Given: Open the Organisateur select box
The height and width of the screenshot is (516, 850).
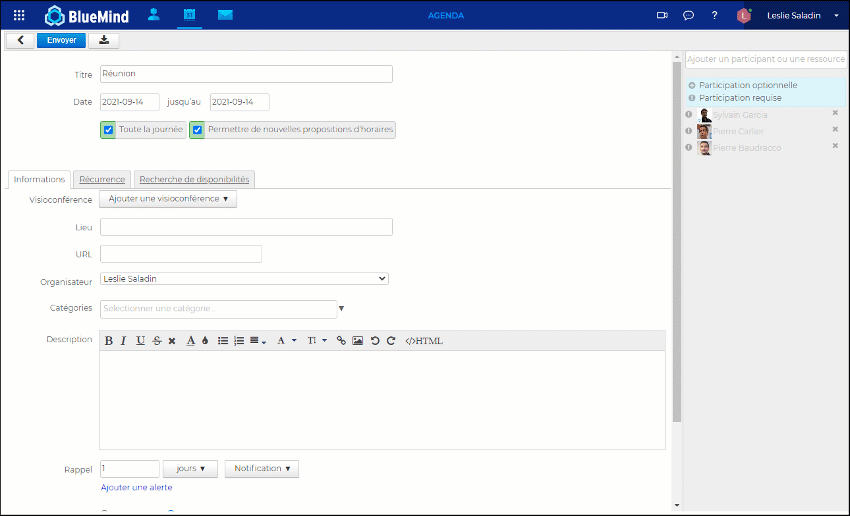Looking at the screenshot, I should click(244, 279).
